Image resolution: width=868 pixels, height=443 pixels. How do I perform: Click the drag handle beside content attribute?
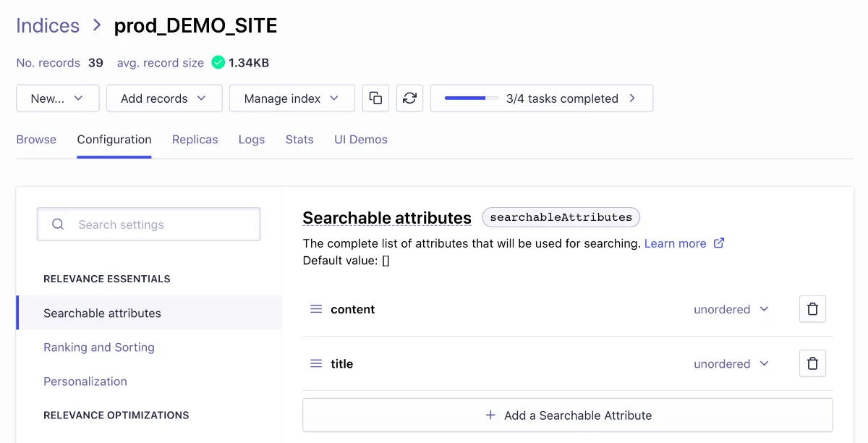[x=316, y=308]
